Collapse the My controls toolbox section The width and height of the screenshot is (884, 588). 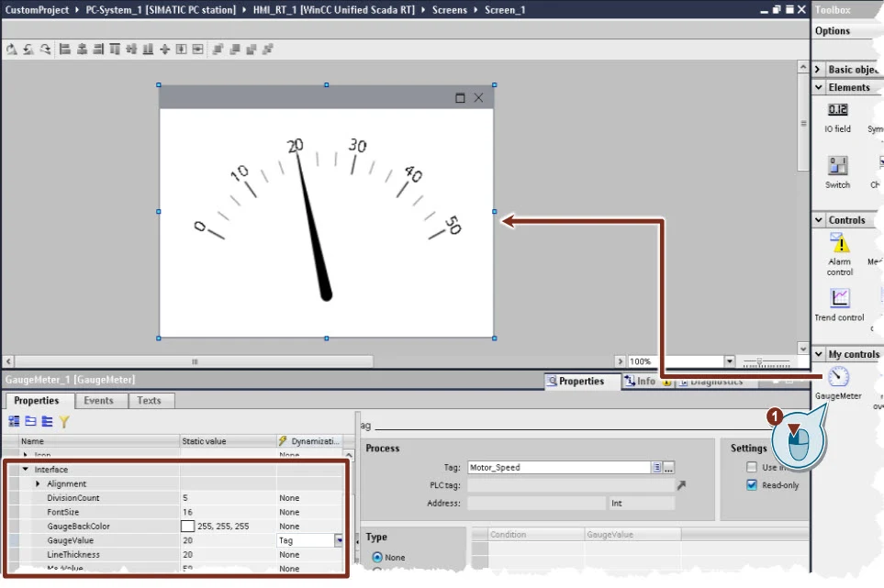click(819, 354)
